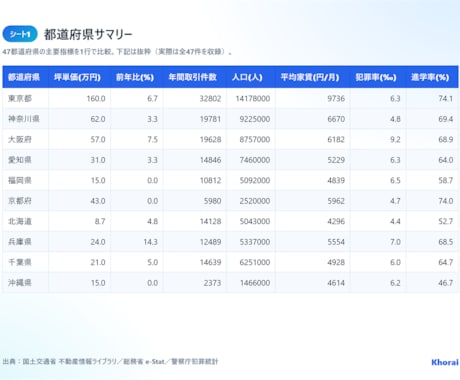460x380 pixels.
Task: Click the シート1 sheet badge
Action: pyautogui.click(x=20, y=34)
